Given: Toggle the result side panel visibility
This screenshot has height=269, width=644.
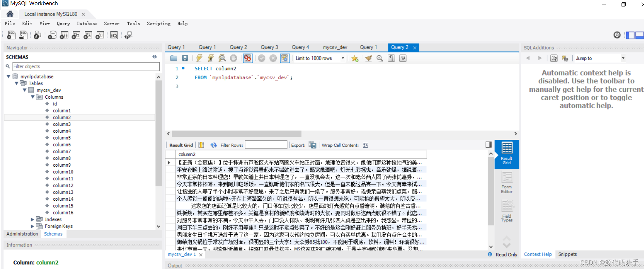Looking at the screenshot, I should (x=488, y=145).
